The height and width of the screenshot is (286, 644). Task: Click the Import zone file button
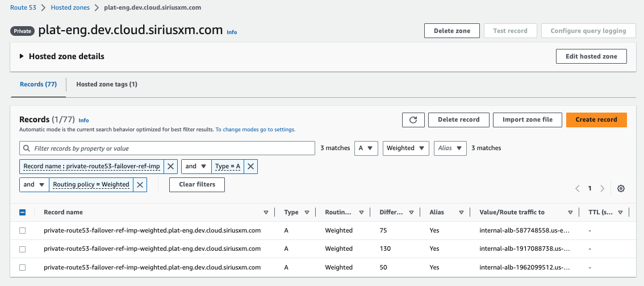[x=528, y=119]
